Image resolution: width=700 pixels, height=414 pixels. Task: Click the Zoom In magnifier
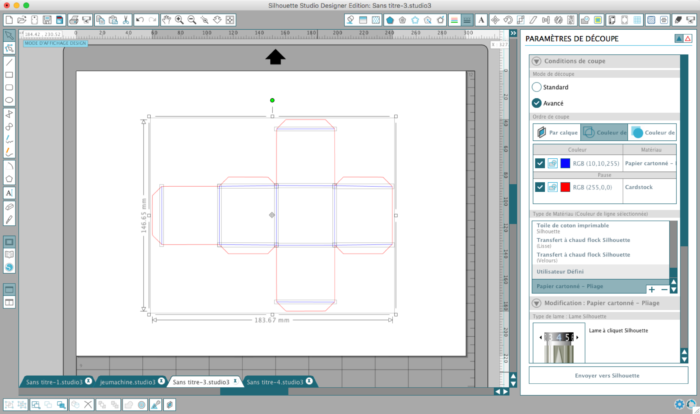(x=179, y=20)
